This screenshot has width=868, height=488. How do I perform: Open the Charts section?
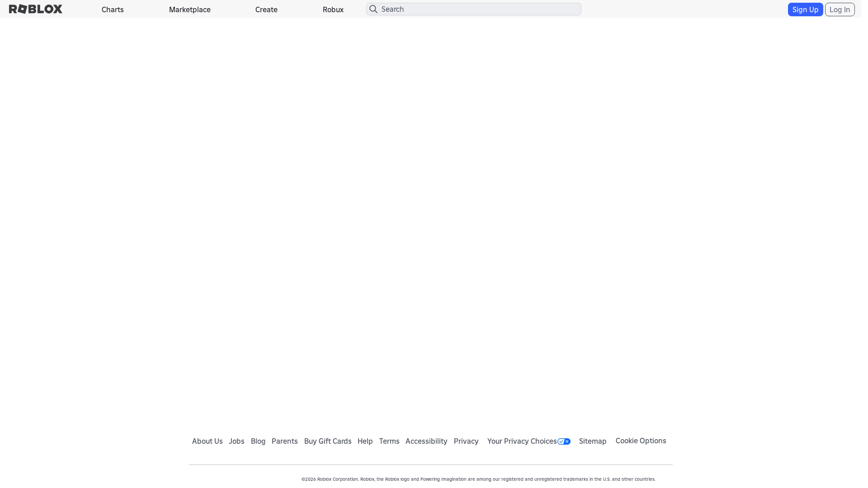coord(112,9)
